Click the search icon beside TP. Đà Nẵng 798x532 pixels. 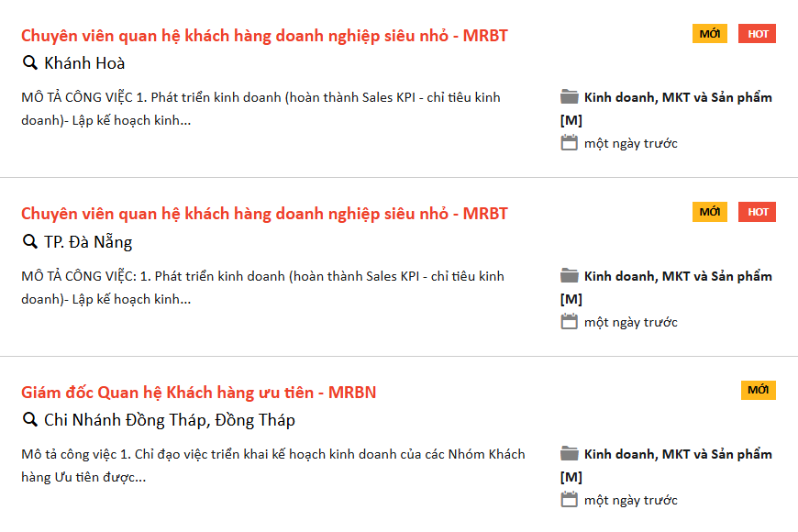pos(30,242)
